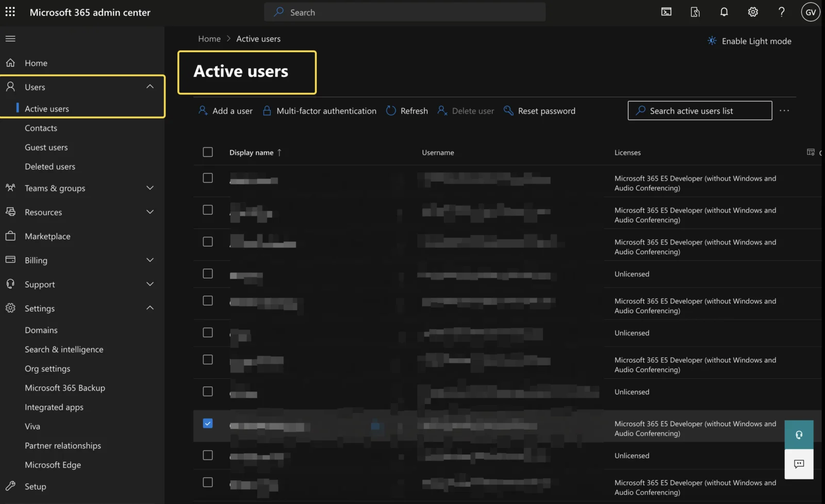The image size is (825, 504).
Task: Expand the Teams & groups chevron
Action: click(x=150, y=188)
